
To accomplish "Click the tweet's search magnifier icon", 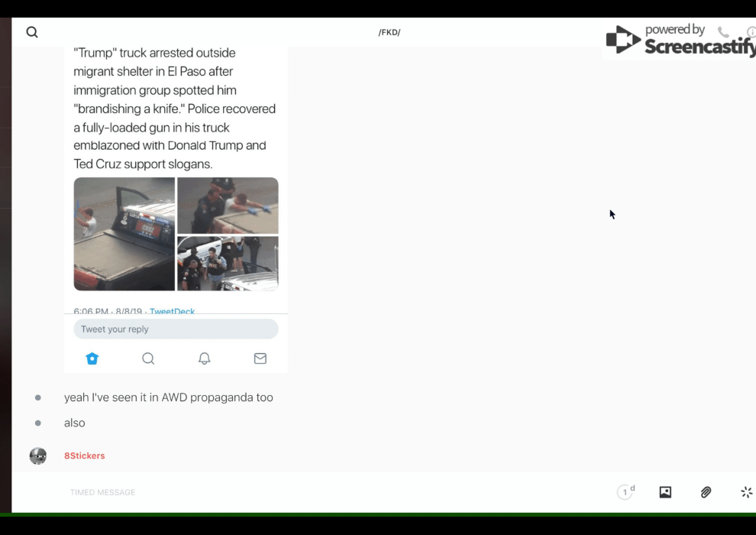I will pyautogui.click(x=148, y=358).
